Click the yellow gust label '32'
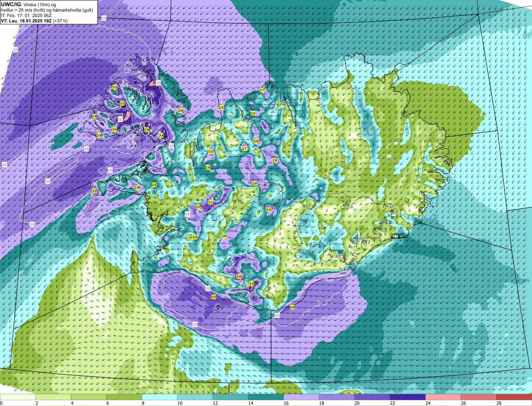532x406 pixels. pos(94,191)
